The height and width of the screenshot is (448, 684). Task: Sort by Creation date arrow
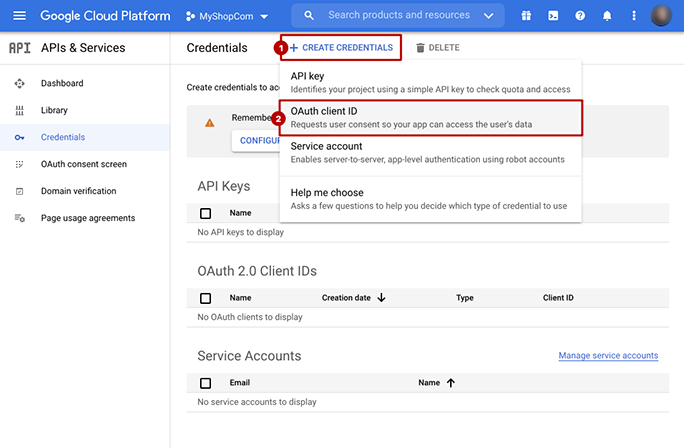tap(382, 298)
